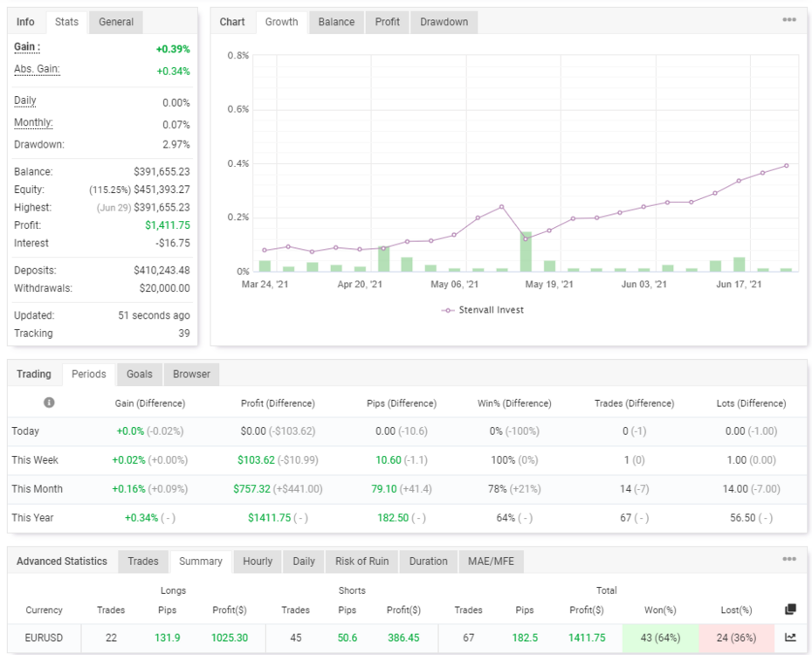
Task: Open the Duration tab
Action: pos(429,562)
